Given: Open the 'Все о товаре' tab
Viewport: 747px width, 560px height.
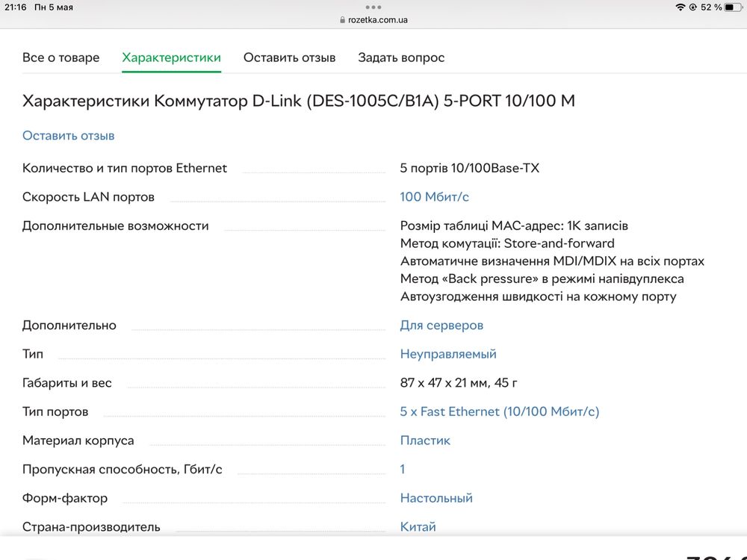Looking at the screenshot, I should (61, 57).
